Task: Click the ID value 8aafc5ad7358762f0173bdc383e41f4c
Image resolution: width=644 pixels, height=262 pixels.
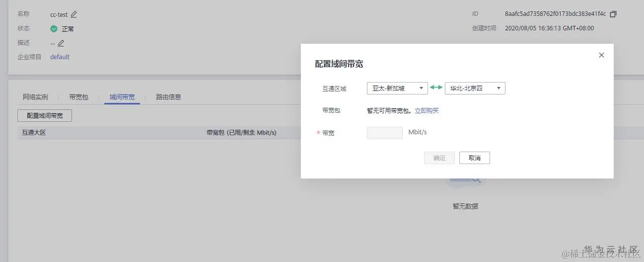Action: click(x=555, y=14)
